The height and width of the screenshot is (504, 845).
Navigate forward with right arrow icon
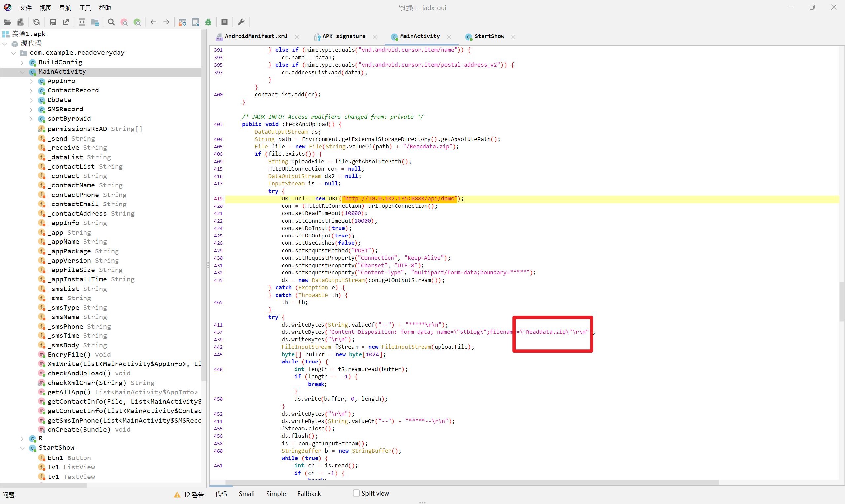[x=166, y=22]
